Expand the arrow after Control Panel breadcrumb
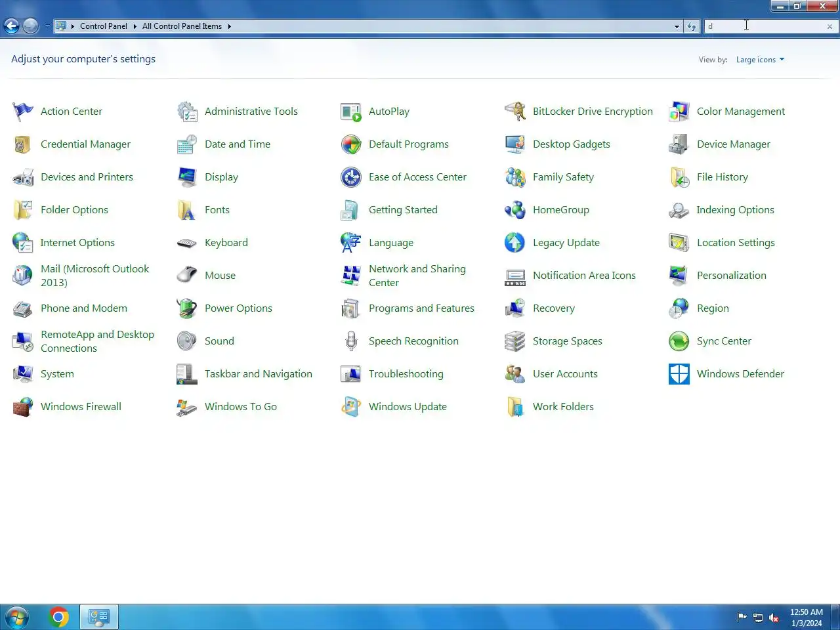 coord(135,26)
